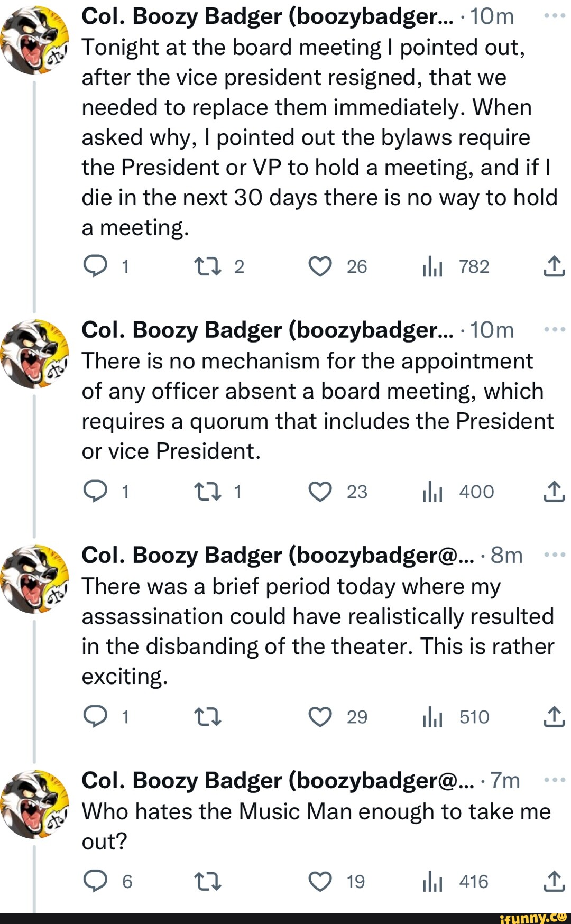Reply to the quorum mechanism tweet
Screen dimensions: 571x924
96,492
